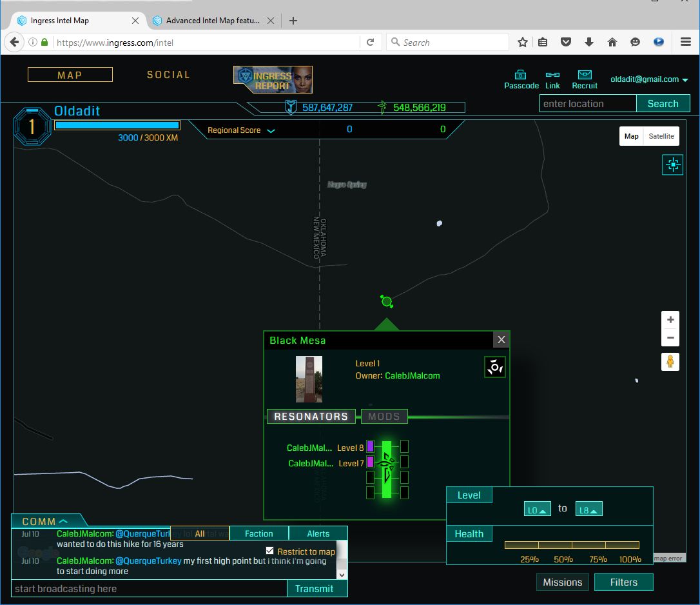Image resolution: width=700 pixels, height=605 pixels.
Task: Open the Faction chat tab
Action: 258,533
